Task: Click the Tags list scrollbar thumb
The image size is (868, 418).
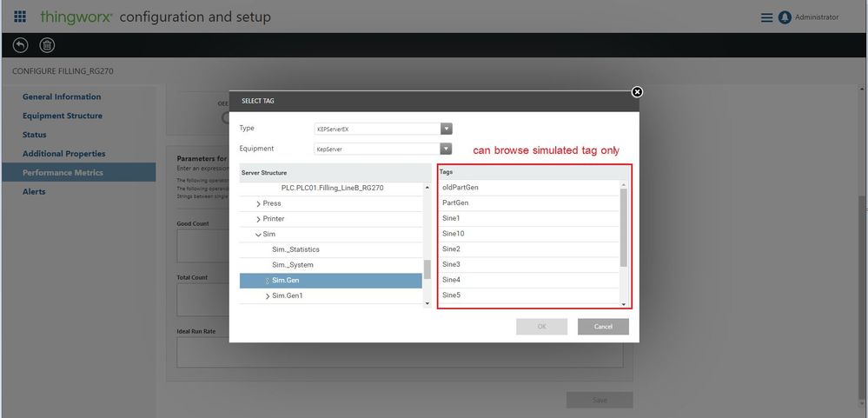Action: 623,228
